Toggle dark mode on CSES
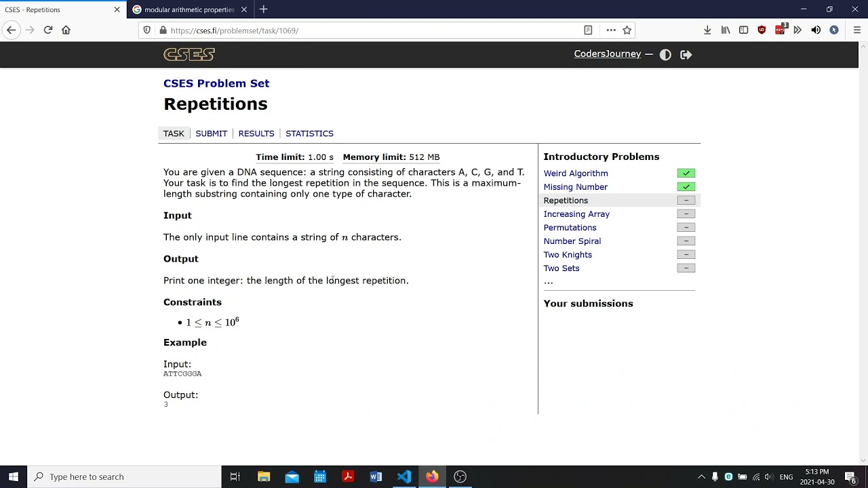This screenshot has height=488, width=868. pos(665,55)
